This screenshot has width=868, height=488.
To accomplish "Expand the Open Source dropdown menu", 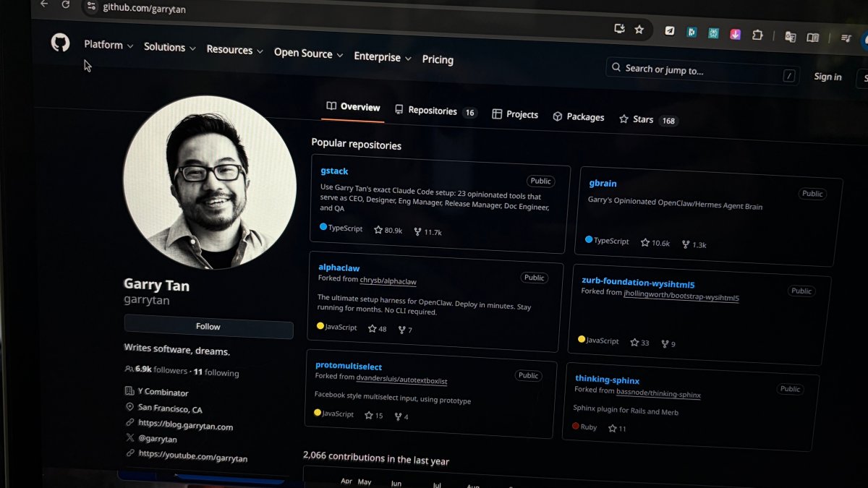I will tap(307, 53).
